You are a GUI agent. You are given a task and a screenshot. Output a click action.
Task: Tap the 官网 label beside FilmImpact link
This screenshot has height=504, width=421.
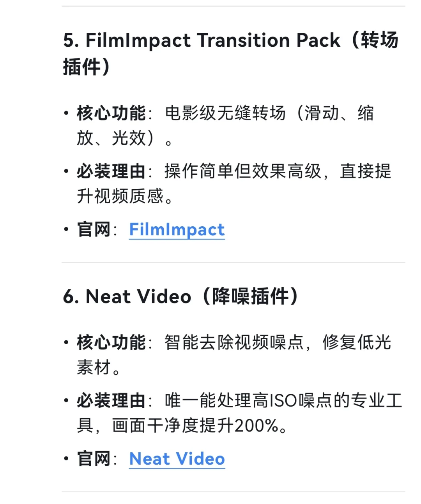[x=94, y=229]
